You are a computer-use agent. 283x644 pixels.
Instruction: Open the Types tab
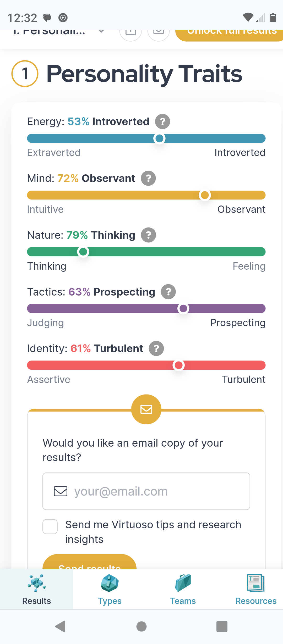(110, 589)
